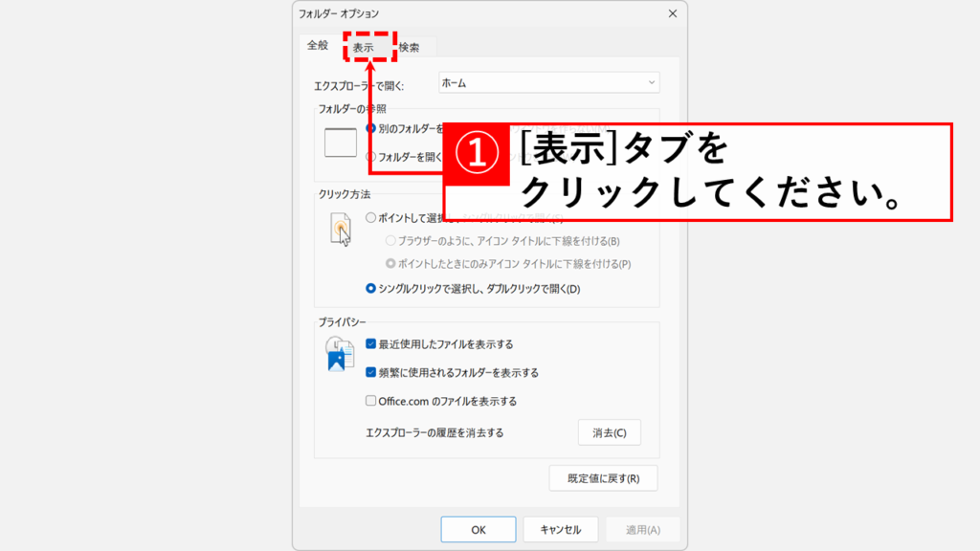Screen dimensions: 980x551
Task: Select フォルダーを開く radio option under フォルダーの参照
Action: tap(370, 157)
